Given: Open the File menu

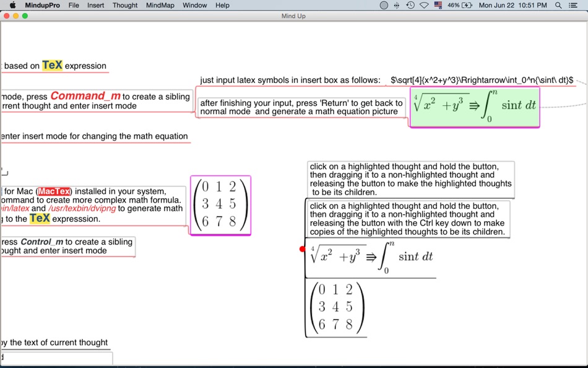Looking at the screenshot, I should click(74, 5).
